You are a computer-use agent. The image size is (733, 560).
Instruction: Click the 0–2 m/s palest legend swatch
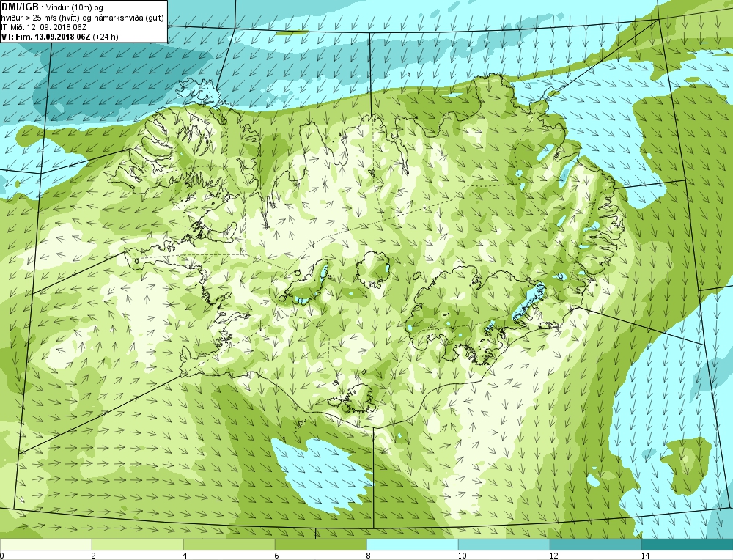pos(45,545)
